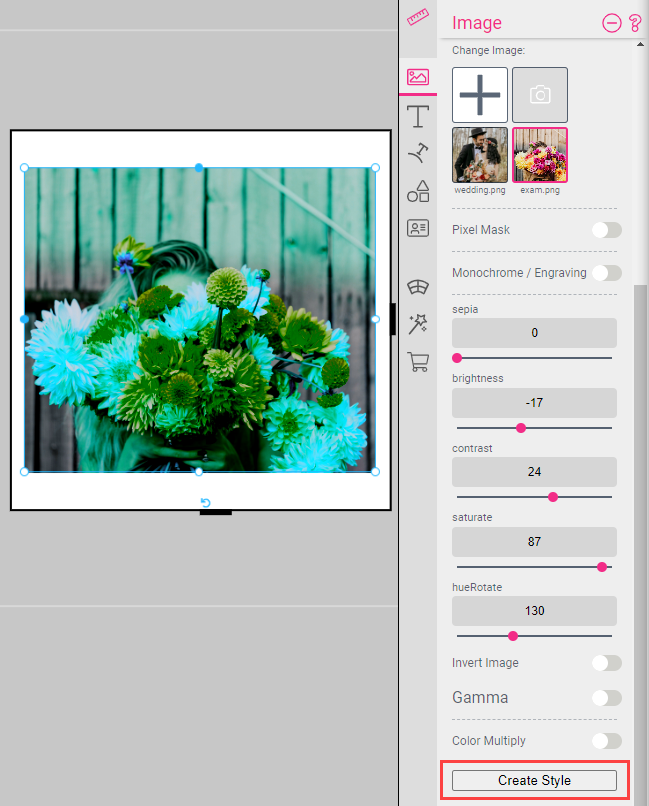Screen dimensions: 649x806
Task: Click the contrast value field
Action: (x=534, y=472)
